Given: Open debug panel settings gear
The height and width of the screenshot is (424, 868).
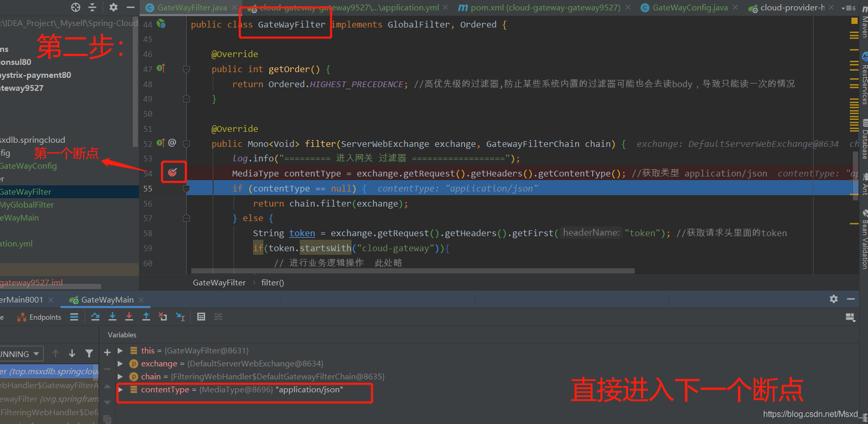Looking at the screenshot, I should (834, 299).
